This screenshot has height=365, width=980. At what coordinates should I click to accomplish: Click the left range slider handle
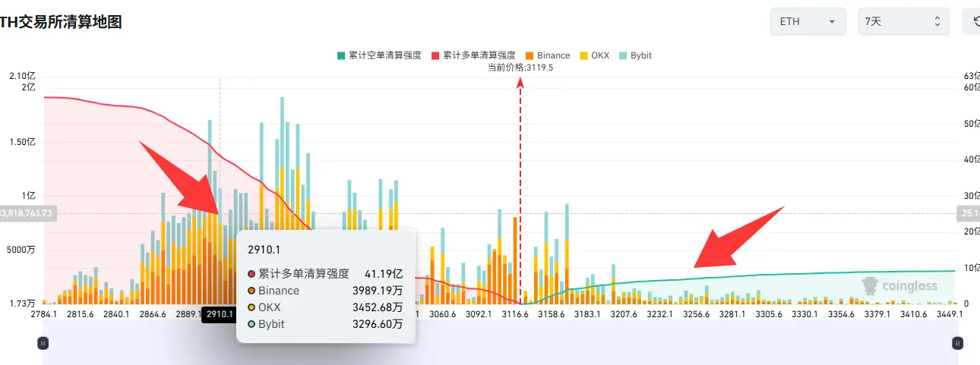click(x=43, y=343)
